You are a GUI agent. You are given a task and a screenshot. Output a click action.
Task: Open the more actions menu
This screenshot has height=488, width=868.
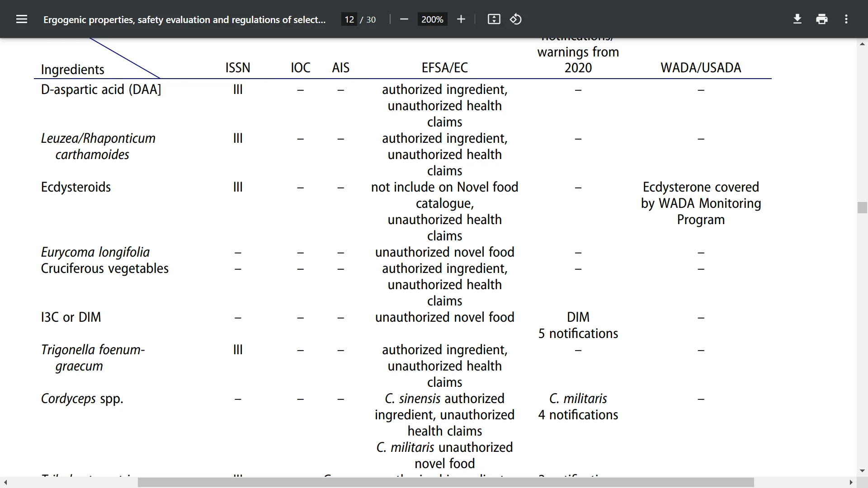(x=846, y=19)
